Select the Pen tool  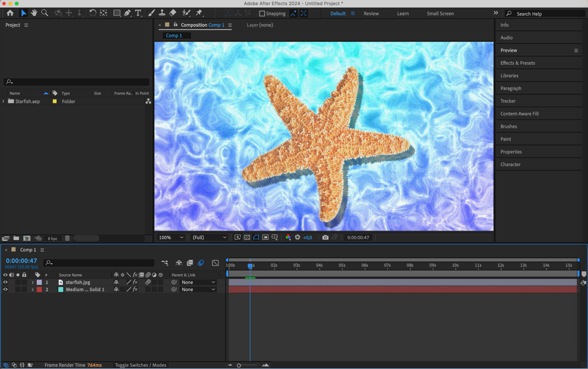pos(127,13)
